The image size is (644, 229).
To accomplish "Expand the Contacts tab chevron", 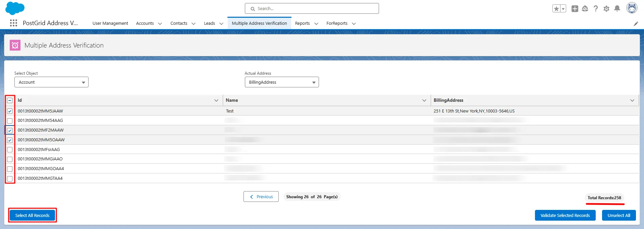I will pos(194,23).
